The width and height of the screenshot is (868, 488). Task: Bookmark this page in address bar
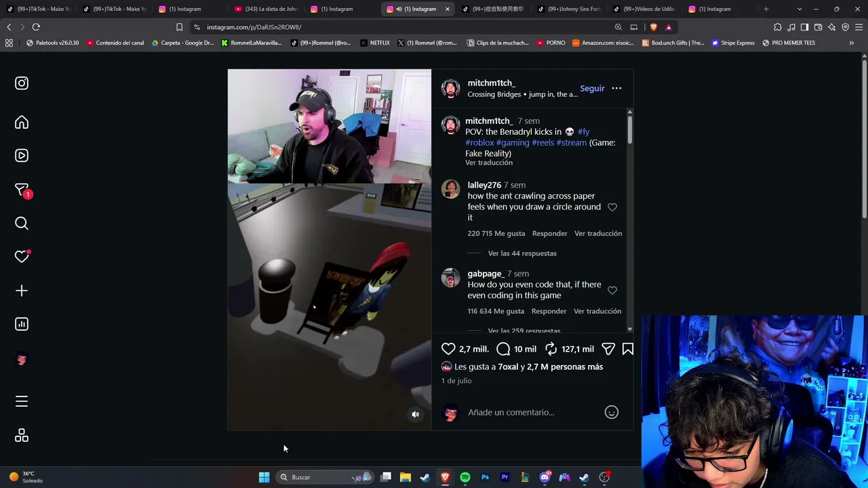pyautogui.click(x=179, y=27)
